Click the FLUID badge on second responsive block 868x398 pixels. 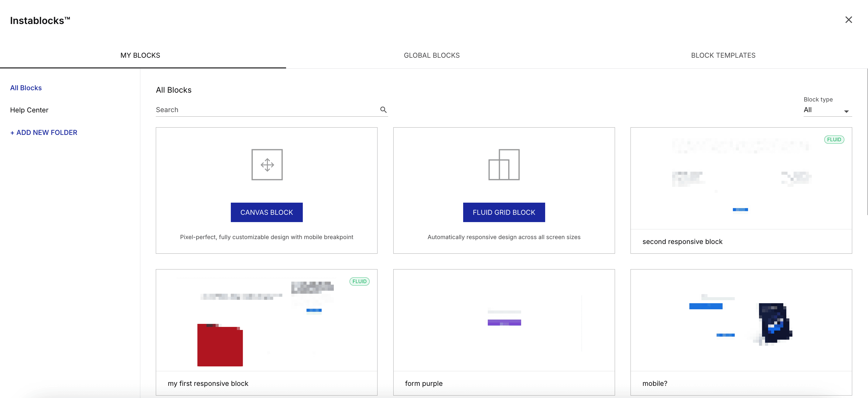[834, 139]
